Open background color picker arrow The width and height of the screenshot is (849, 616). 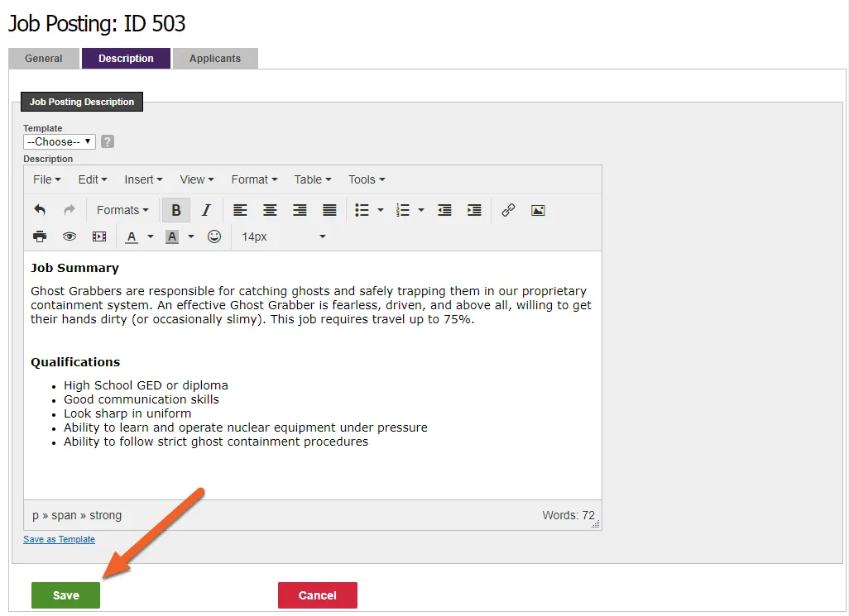pos(190,236)
